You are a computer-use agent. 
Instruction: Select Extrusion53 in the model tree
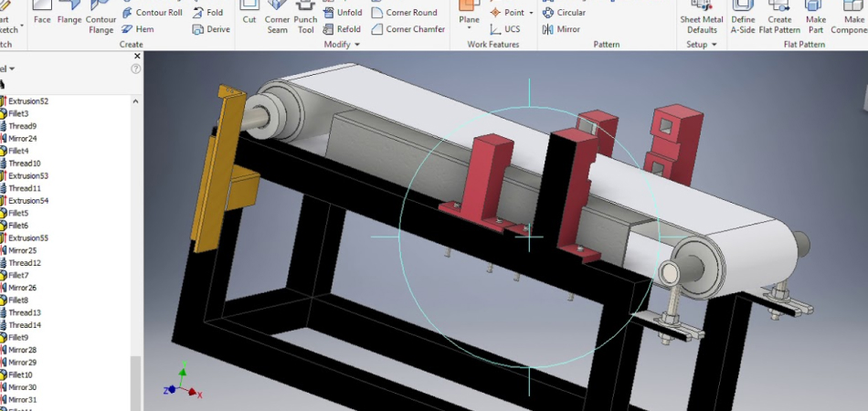pos(27,175)
